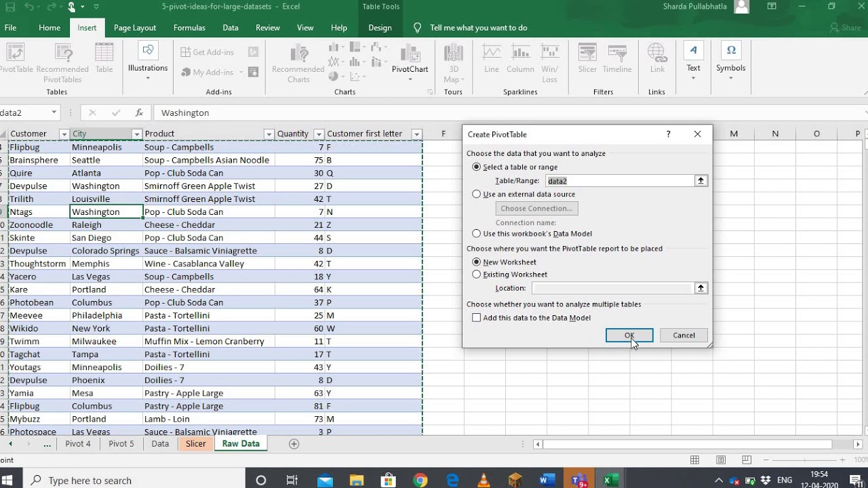Switch to the Data sheet tab

(x=160, y=444)
